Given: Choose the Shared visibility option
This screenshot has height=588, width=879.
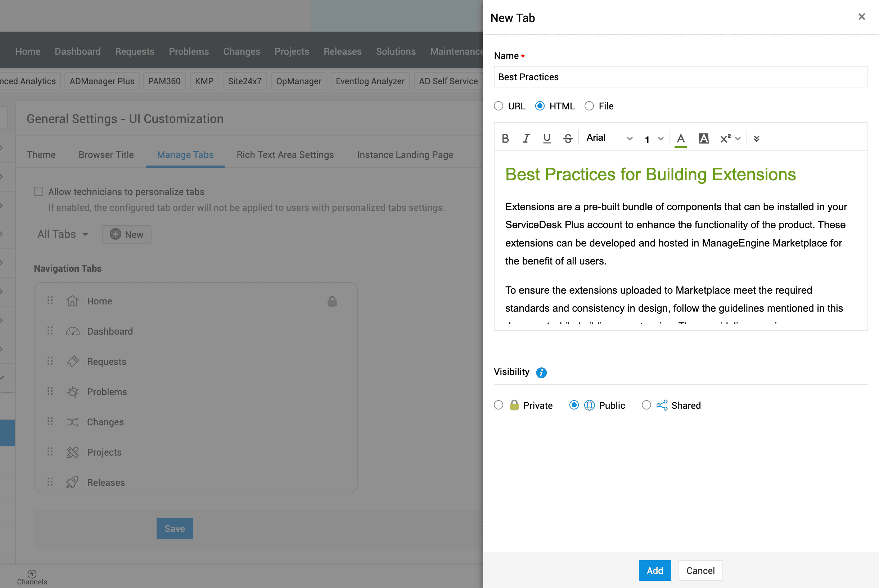Looking at the screenshot, I should tap(646, 405).
